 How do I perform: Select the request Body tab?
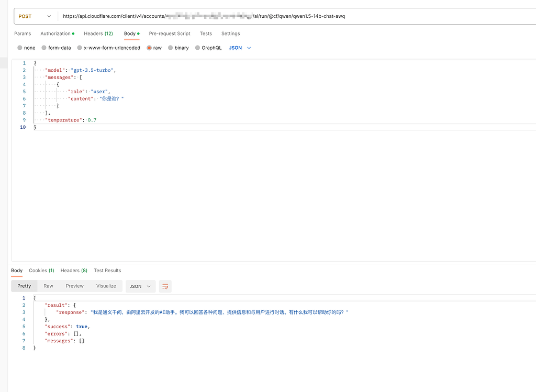131,33
